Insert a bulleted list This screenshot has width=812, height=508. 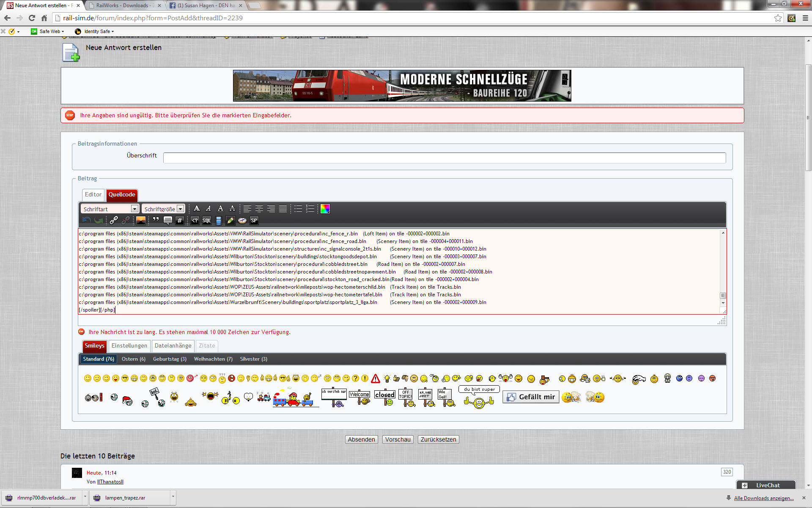point(298,209)
